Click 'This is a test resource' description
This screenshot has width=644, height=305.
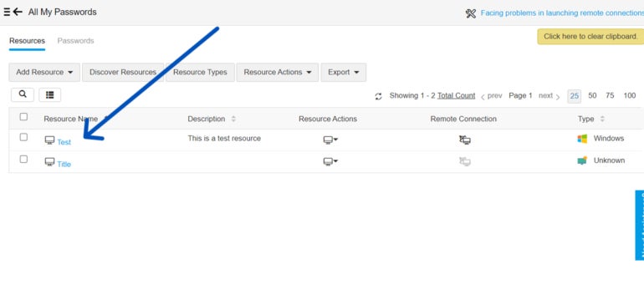[224, 139]
